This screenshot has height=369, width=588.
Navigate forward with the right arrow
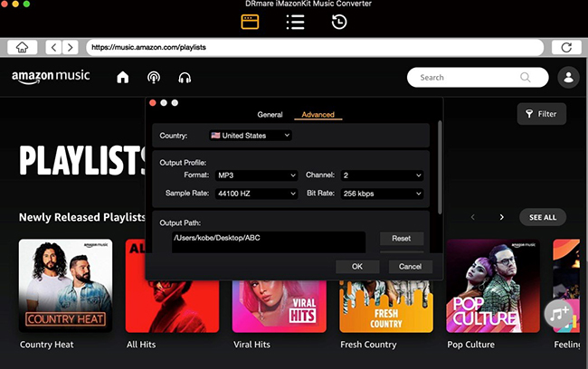(71, 48)
